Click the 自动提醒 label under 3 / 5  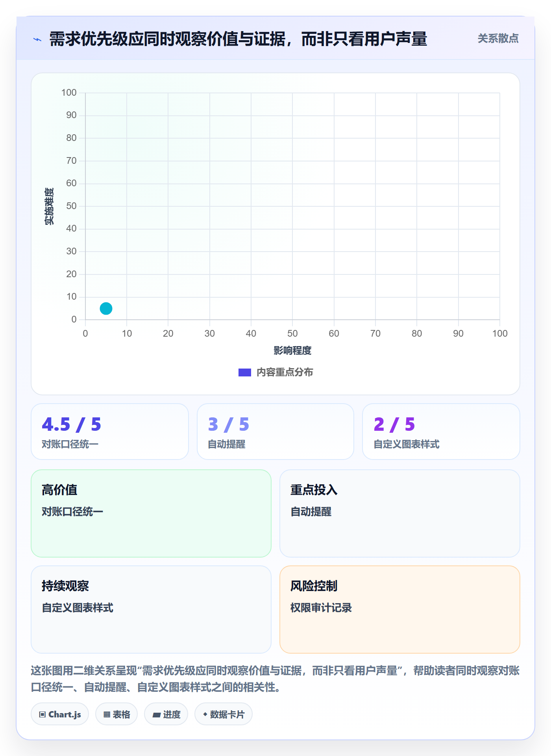tap(227, 445)
